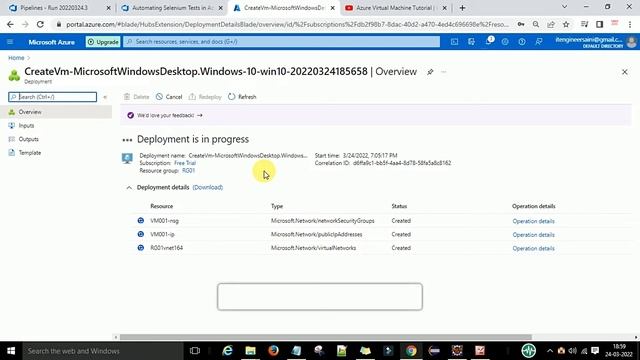
Task: Open Cloud Shell from the header
Action: point(454,42)
